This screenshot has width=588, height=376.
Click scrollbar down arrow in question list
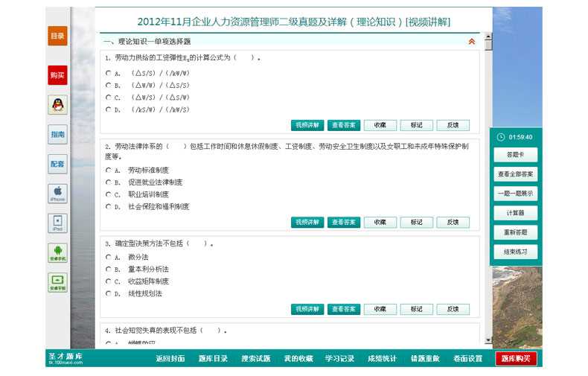pyautogui.click(x=488, y=340)
